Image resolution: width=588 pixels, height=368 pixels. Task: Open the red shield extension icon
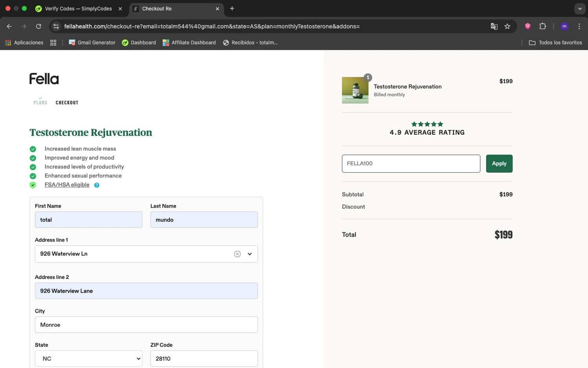(x=528, y=26)
